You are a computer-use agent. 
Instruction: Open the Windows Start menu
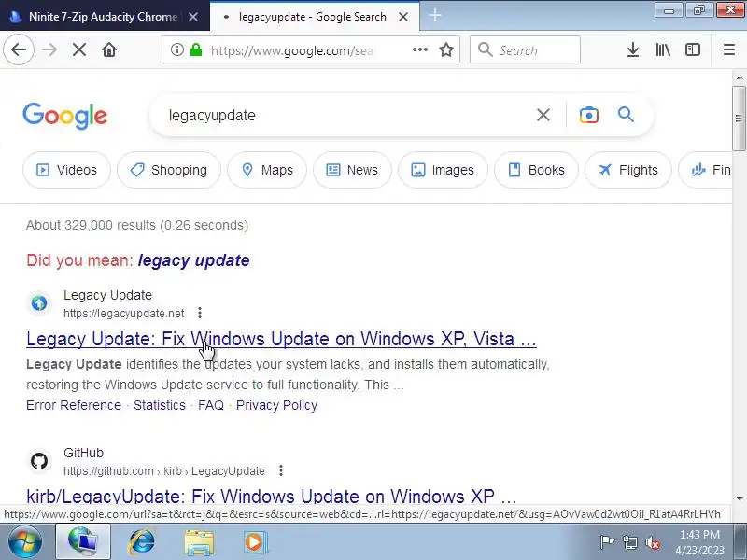[24, 542]
